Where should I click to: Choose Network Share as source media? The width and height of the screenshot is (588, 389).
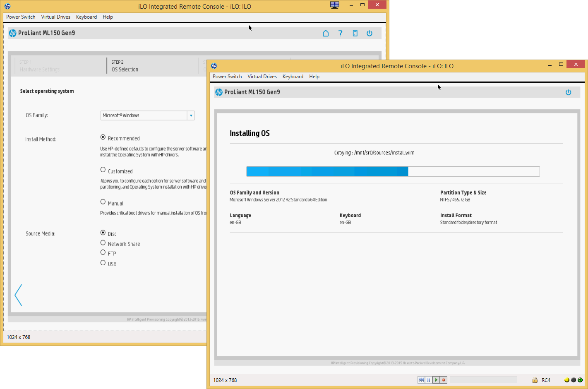click(103, 243)
